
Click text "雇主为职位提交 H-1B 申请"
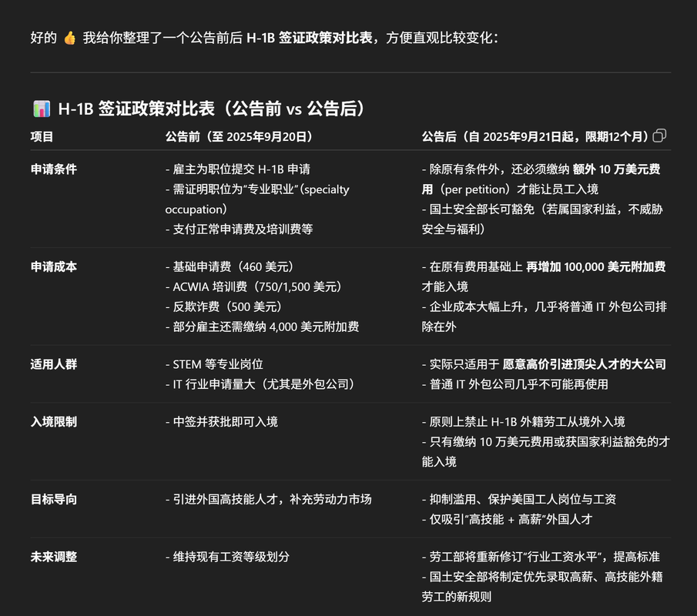tap(241, 169)
